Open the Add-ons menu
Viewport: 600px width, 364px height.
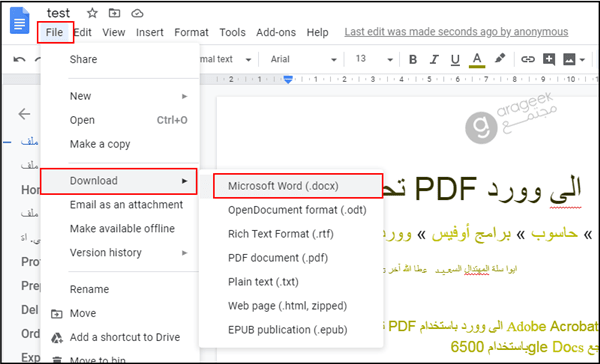[x=276, y=33]
